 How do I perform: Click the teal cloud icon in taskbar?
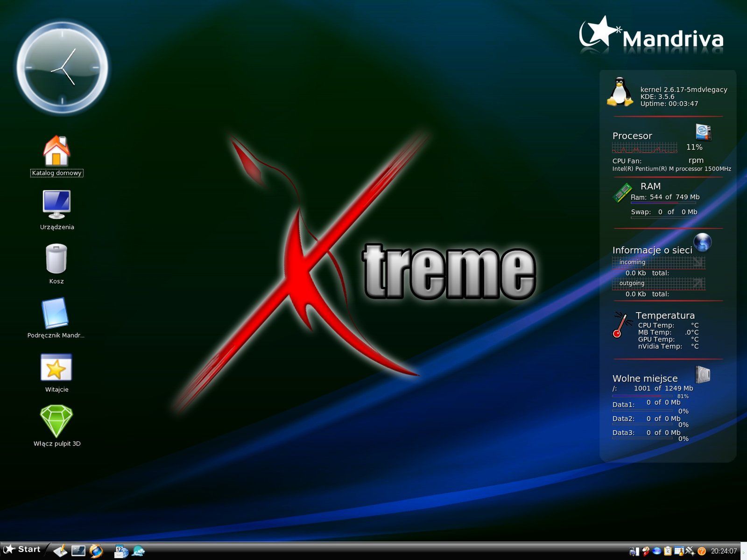point(139,551)
